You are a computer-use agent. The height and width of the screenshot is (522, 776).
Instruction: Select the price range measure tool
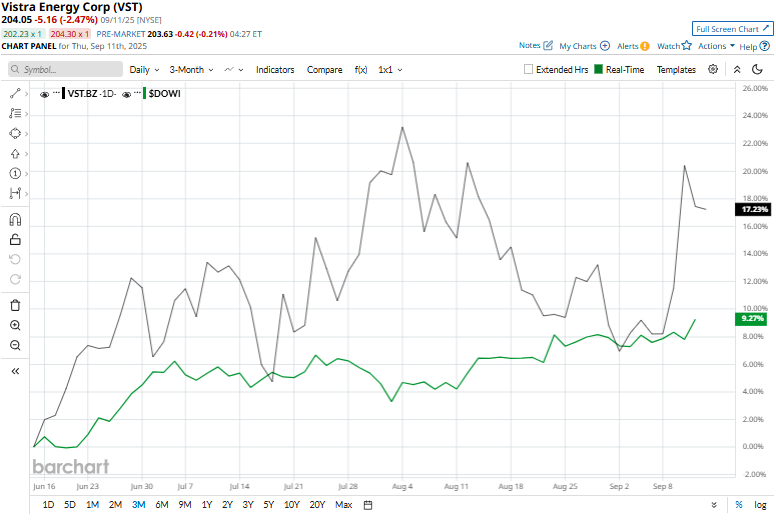pos(15,193)
